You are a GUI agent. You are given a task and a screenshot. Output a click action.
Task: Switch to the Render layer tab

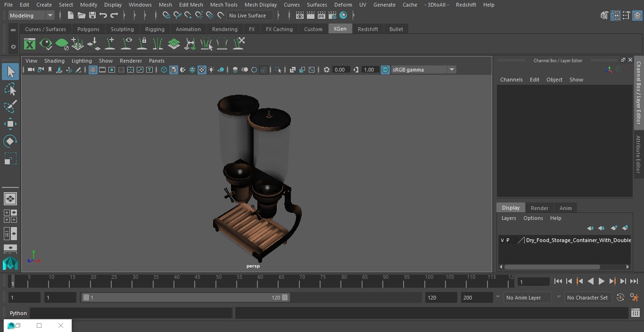[x=539, y=208]
